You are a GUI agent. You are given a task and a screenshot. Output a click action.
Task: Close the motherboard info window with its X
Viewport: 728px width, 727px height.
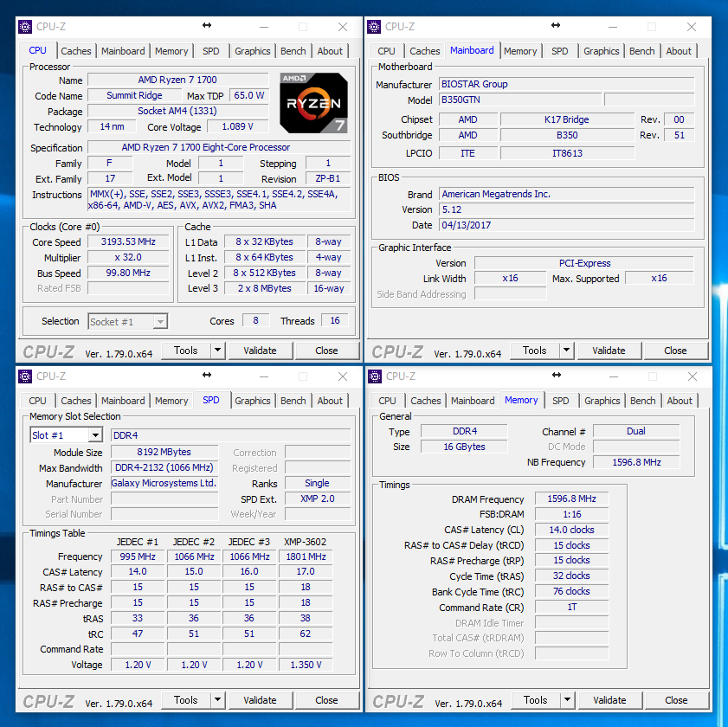[693, 27]
